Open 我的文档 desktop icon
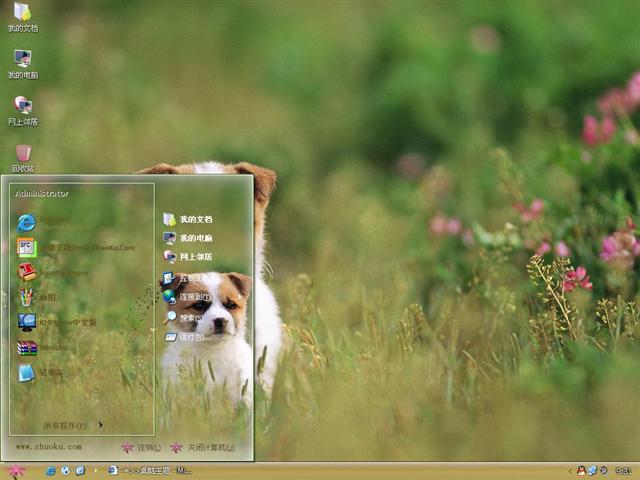The image size is (640, 480). (x=23, y=17)
